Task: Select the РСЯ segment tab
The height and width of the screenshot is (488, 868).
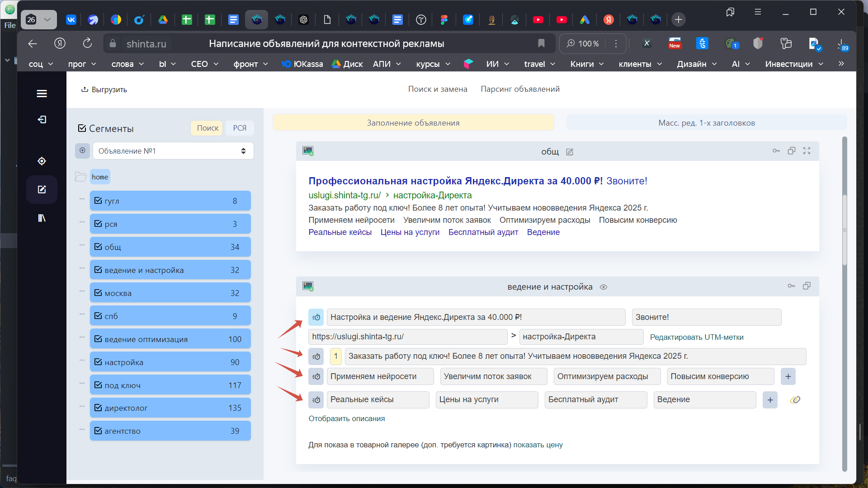Action: point(240,128)
